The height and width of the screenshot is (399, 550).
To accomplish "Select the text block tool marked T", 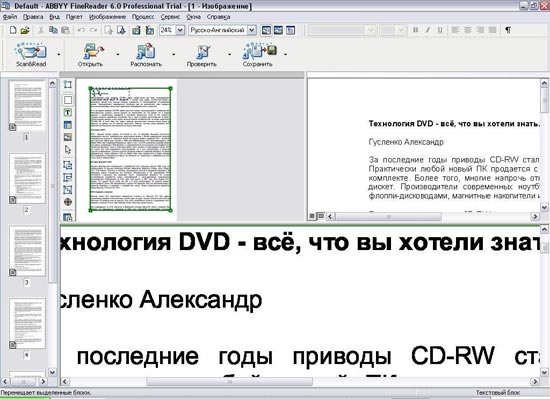I will pos(68,113).
